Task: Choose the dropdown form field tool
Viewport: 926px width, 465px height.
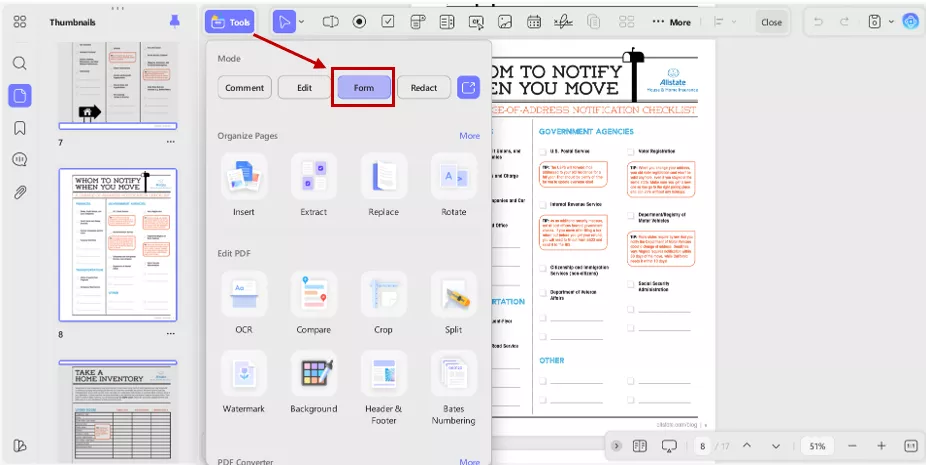Action: coord(418,22)
